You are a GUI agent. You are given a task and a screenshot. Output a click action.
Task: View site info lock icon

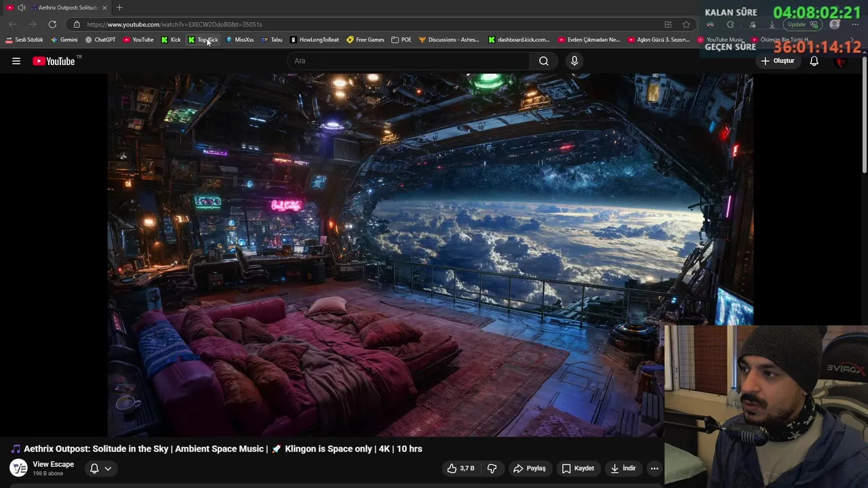(77, 24)
